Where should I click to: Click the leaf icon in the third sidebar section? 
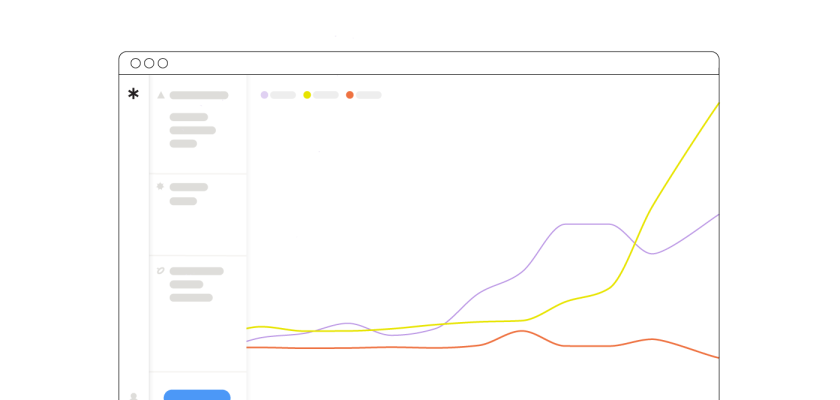160,270
